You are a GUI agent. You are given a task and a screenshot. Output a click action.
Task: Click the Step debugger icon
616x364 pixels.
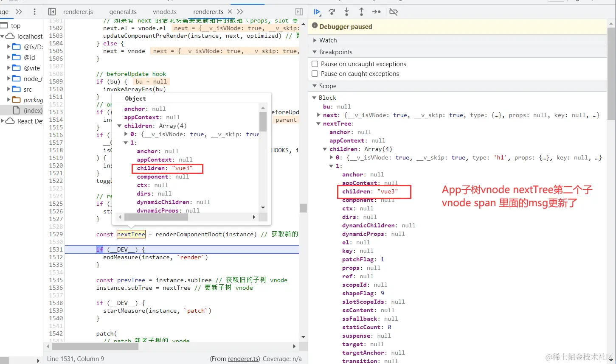[376, 12]
